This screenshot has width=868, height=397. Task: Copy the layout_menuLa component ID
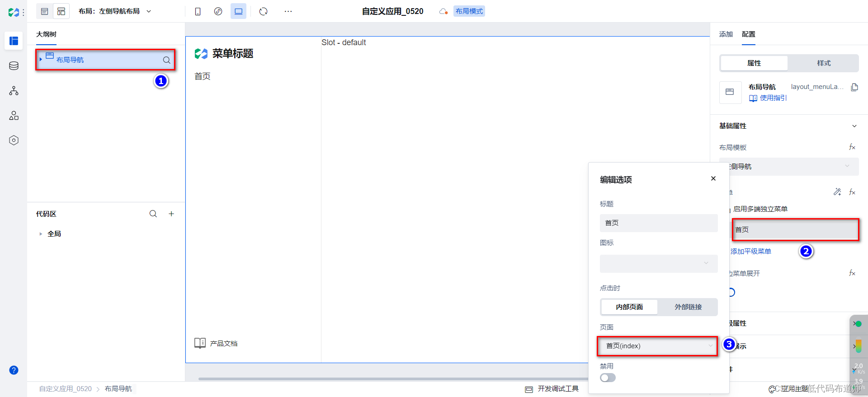tap(854, 87)
